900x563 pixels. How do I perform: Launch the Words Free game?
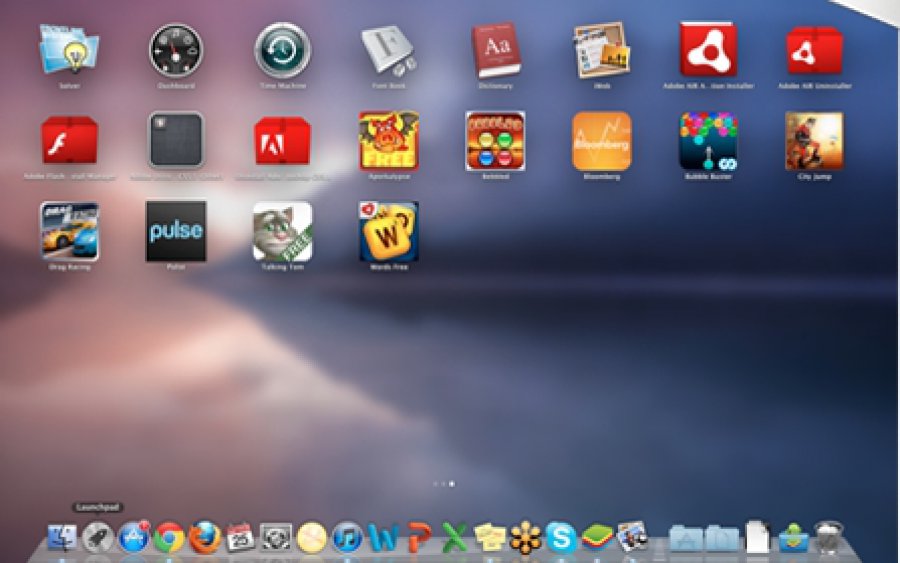pos(389,231)
